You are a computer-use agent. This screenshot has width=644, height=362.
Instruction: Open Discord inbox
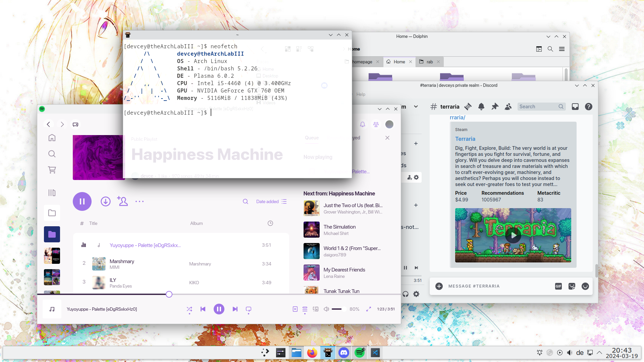click(x=575, y=107)
